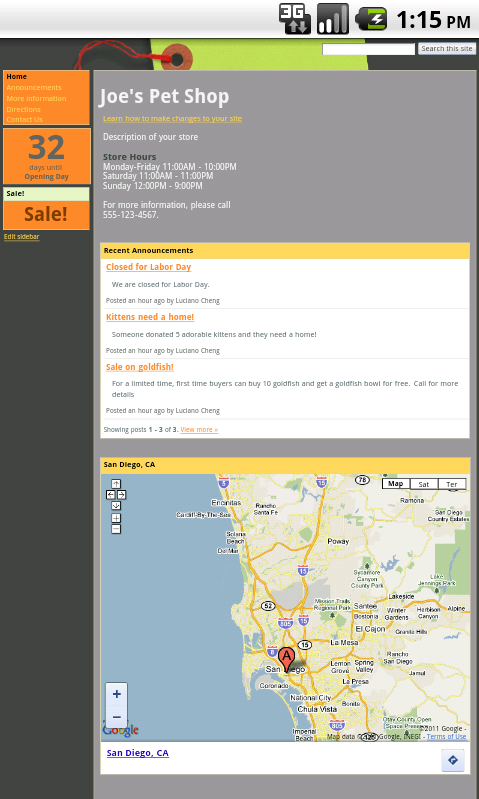The height and width of the screenshot is (799, 479).
Task: Click the Sale! sidebar box heading
Action: point(46,194)
